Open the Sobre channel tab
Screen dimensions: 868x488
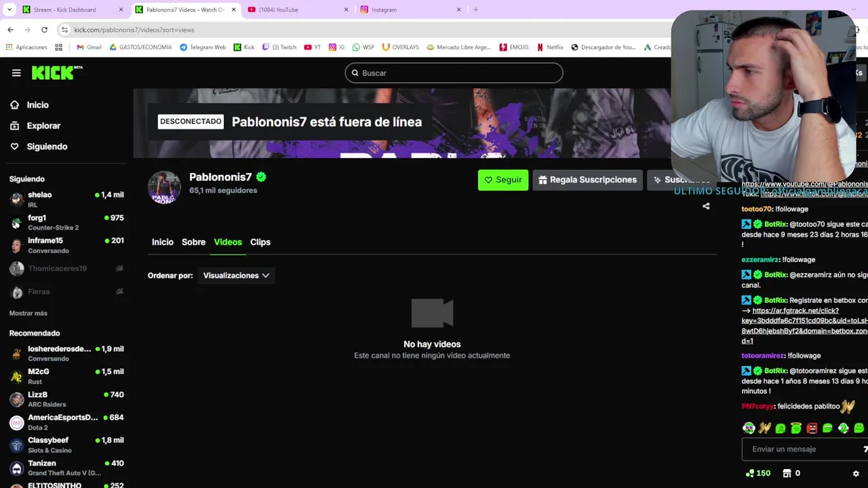pyautogui.click(x=193, y=242)
